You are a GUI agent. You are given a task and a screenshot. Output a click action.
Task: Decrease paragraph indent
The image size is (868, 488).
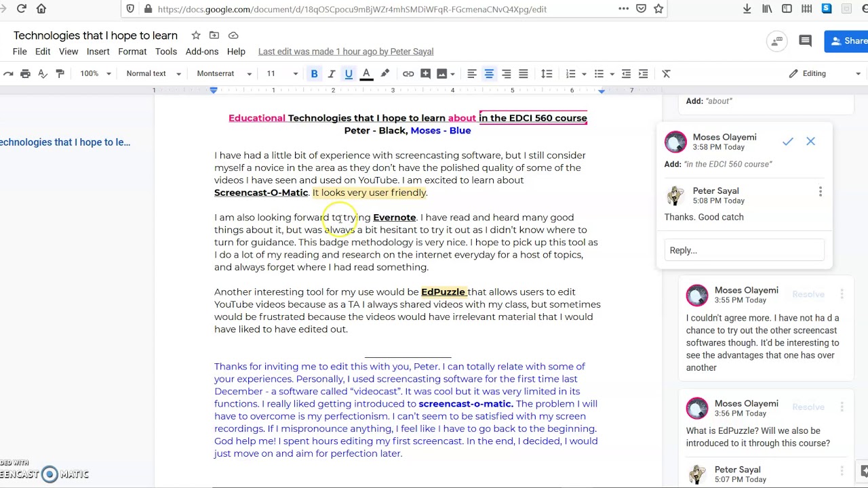(x=626, y=73)
